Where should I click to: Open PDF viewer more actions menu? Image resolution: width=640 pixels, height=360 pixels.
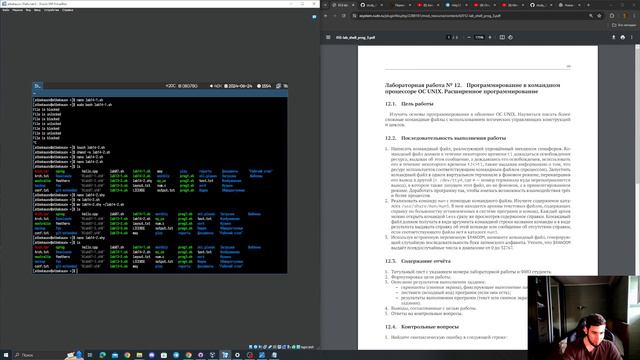click(x=632, y=37)
